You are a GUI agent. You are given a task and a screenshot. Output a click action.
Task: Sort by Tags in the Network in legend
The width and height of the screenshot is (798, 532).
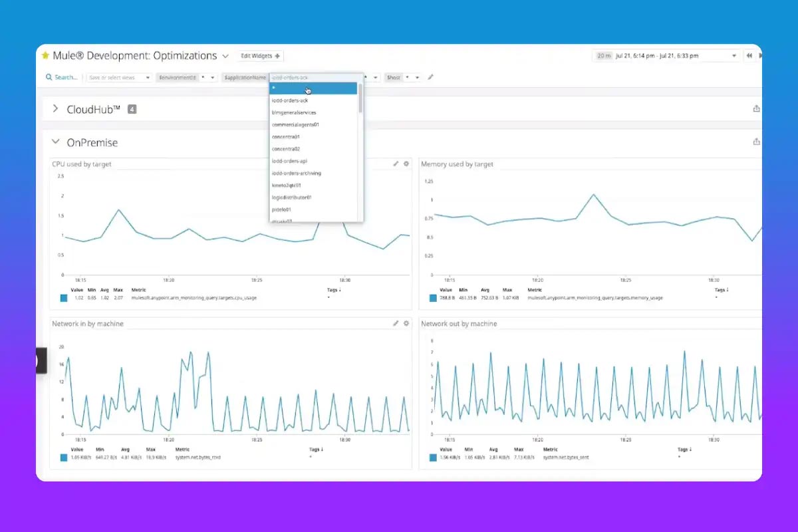(x=315, y=450)
